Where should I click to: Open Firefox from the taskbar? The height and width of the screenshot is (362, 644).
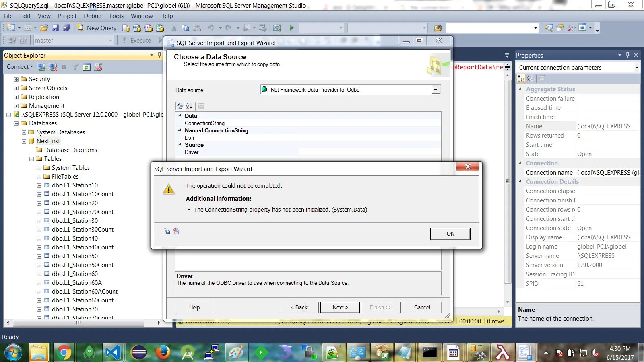click(163, 353)
